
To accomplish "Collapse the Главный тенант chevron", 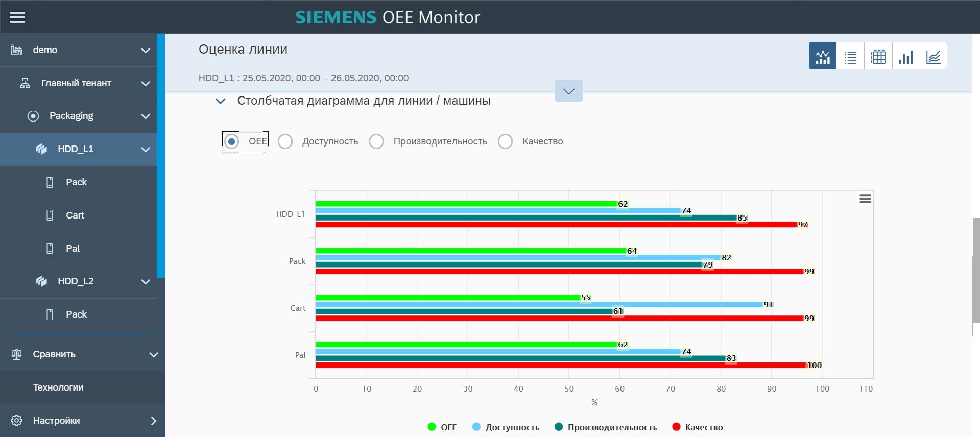I will pos(146,84).
